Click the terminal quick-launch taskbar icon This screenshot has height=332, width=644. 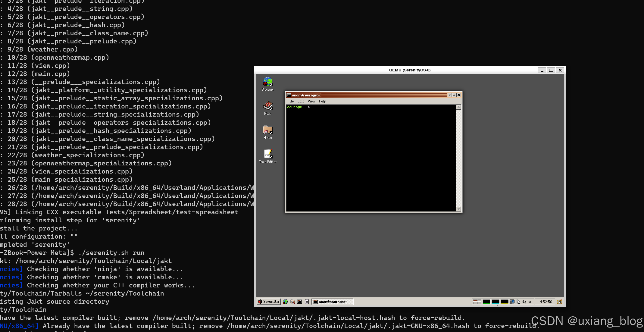point(300,302)
